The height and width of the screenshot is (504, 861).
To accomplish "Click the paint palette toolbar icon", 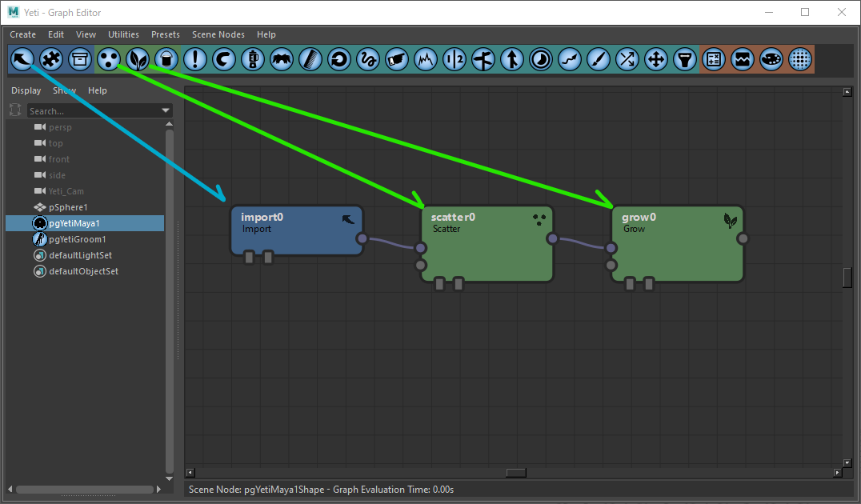I will click(771, 59).
